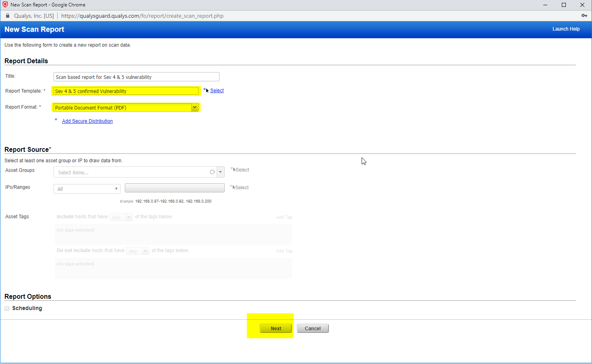Click the Launch Help link
Viewport: 592px width, 364px height.
coord(566,29)
